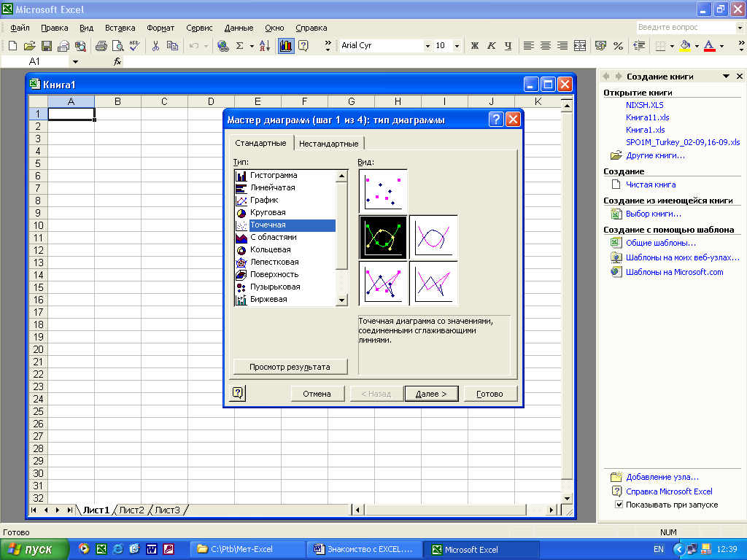Screen dimensions: 747x560
Task: Select the markers-only scatter chart thumbnail
Action: click(383, 191)
